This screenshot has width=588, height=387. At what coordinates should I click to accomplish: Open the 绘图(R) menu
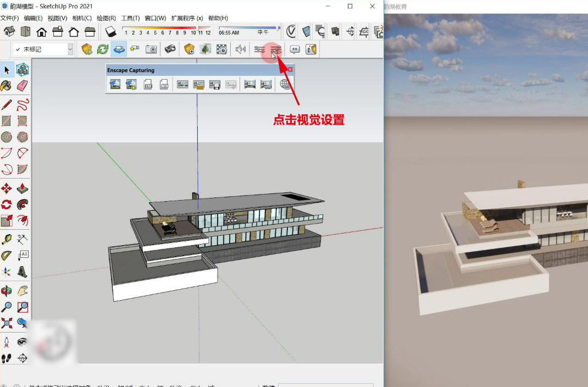106,18
